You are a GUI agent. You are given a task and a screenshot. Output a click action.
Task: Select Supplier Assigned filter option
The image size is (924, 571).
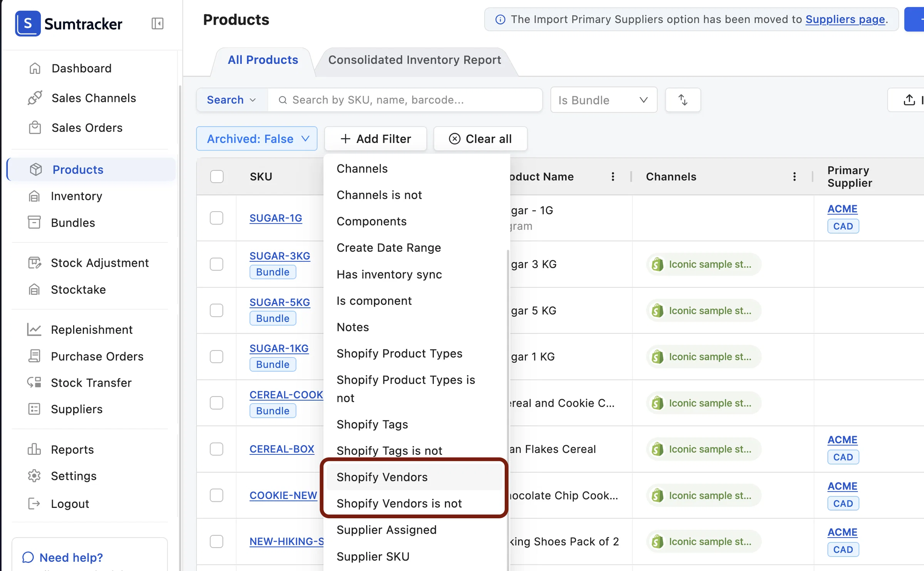(x=415, y=530)
